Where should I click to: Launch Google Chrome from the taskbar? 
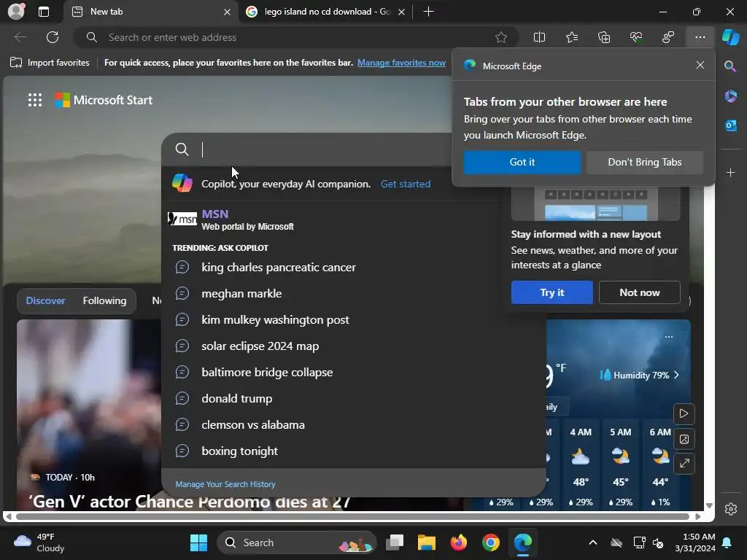(x=491, y=542)
